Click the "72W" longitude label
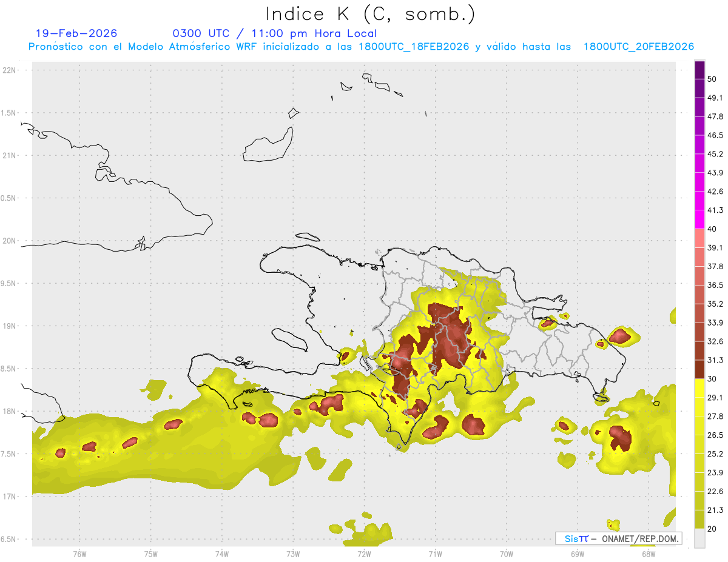Screen dimensions: 728x562 [364, 554]
